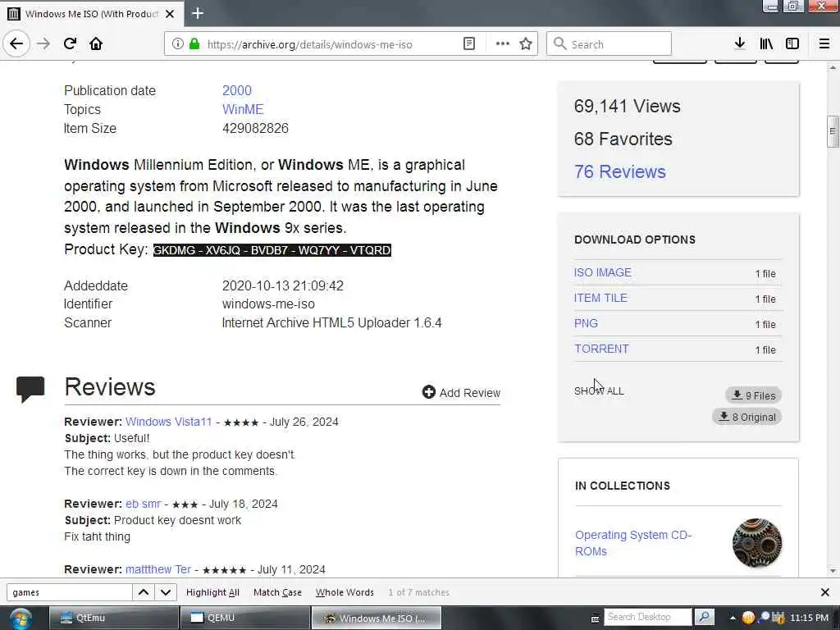Open publication date 2000 link
This screenshot has width=840, height=630.
(237, 90)
